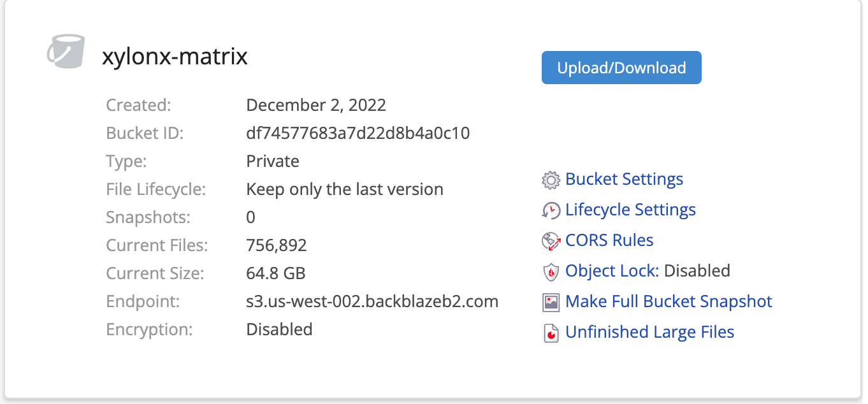Go to the CORS Rules link
The width and height of the screenshot is (868, 404).
[609, 240]
